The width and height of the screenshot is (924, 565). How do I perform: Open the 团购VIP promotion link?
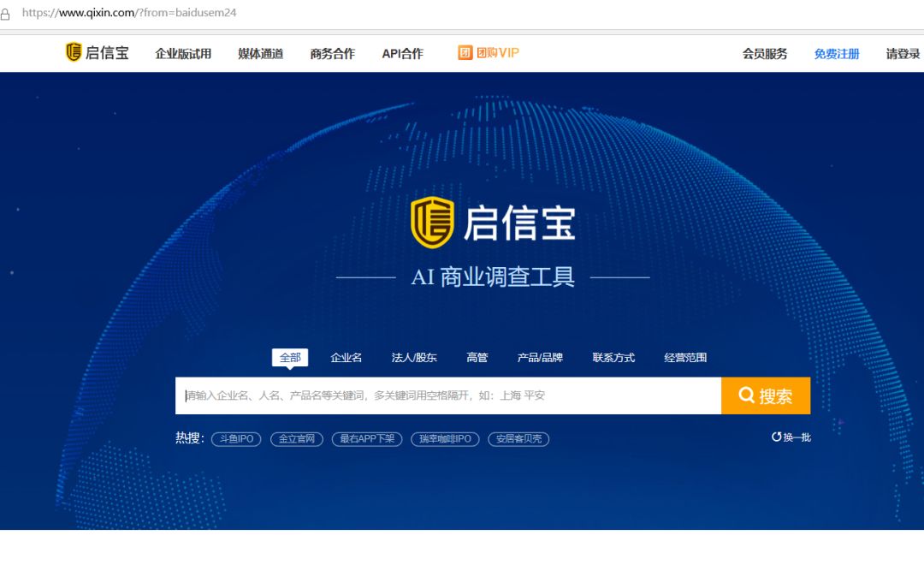489,52
